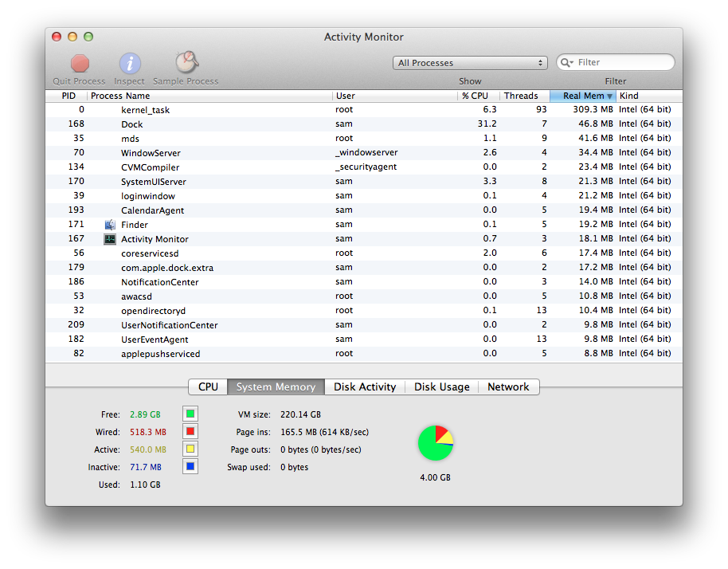
Task: Open the All Processes dropdown
Action: point(470,63)
